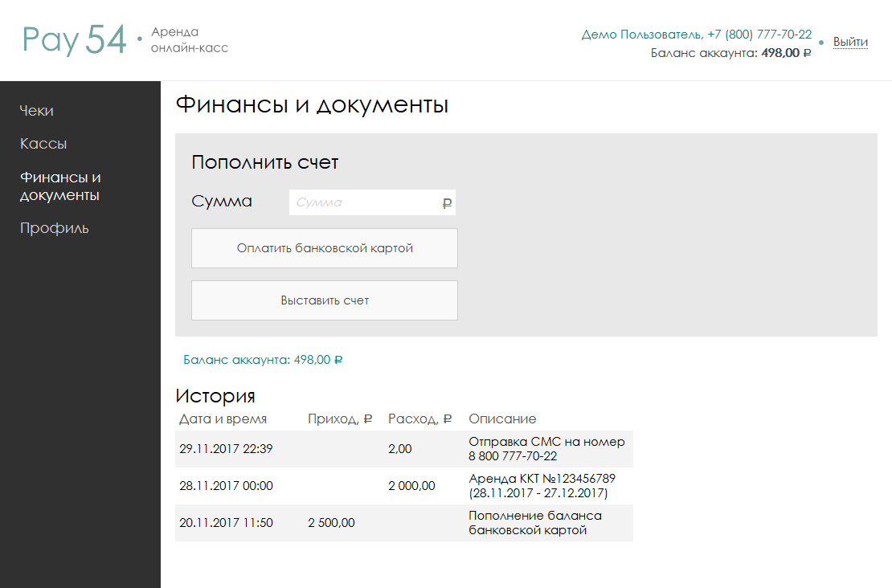Click header balance 498,00 ₽ value
892x588 pixels.
pyautogui.click(x=786, y=53)
